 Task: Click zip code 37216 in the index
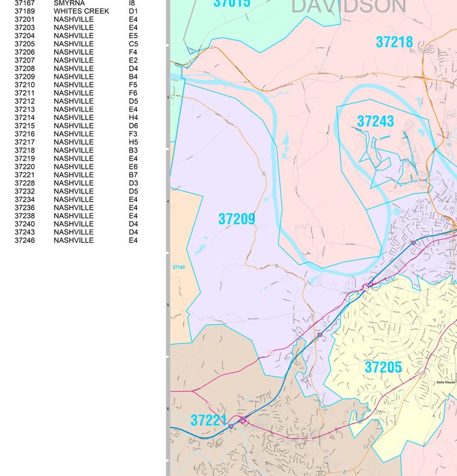tap(25, 134)
